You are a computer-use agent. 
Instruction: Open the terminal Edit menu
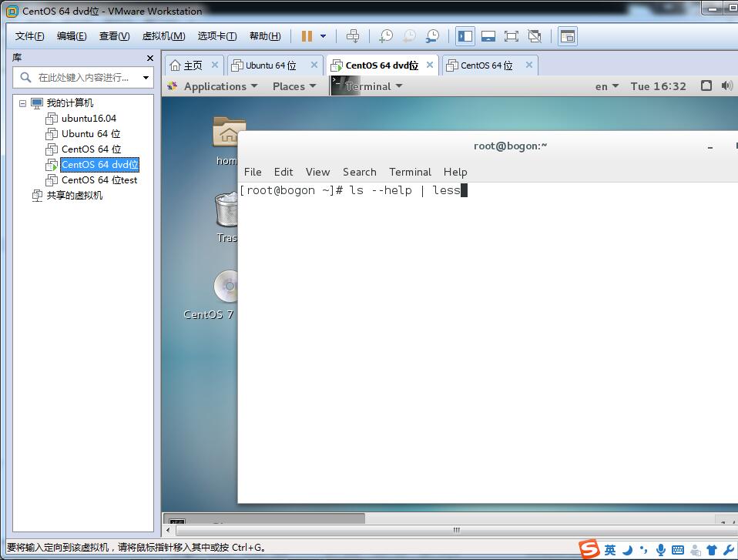(283, 173)
